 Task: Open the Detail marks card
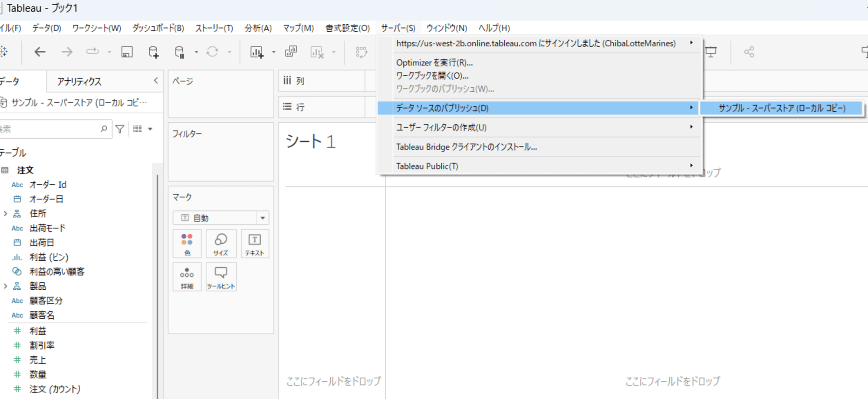[187, 277]
